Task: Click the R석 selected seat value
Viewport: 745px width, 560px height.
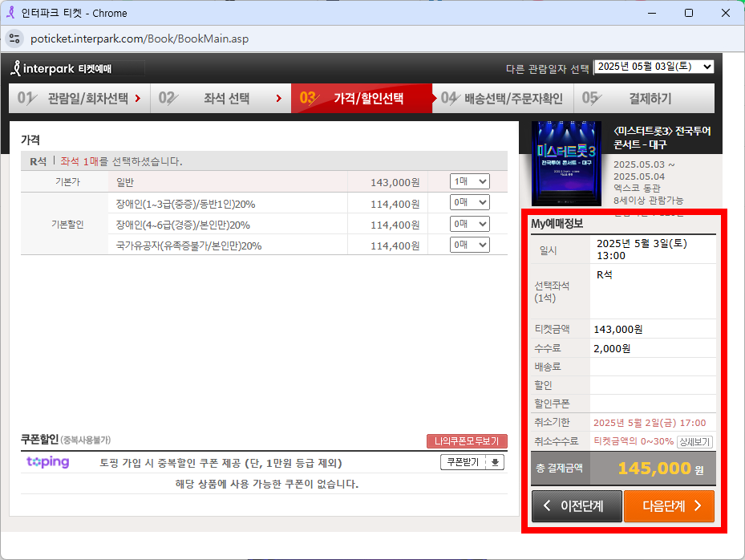Action: click(x=605, y=274)
